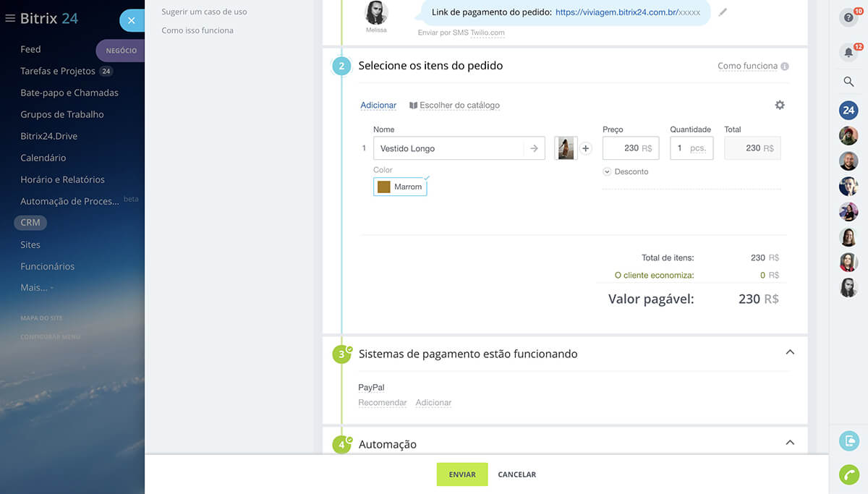Collapse the Sistemas de pagamento section

click(x=790, y=352)
